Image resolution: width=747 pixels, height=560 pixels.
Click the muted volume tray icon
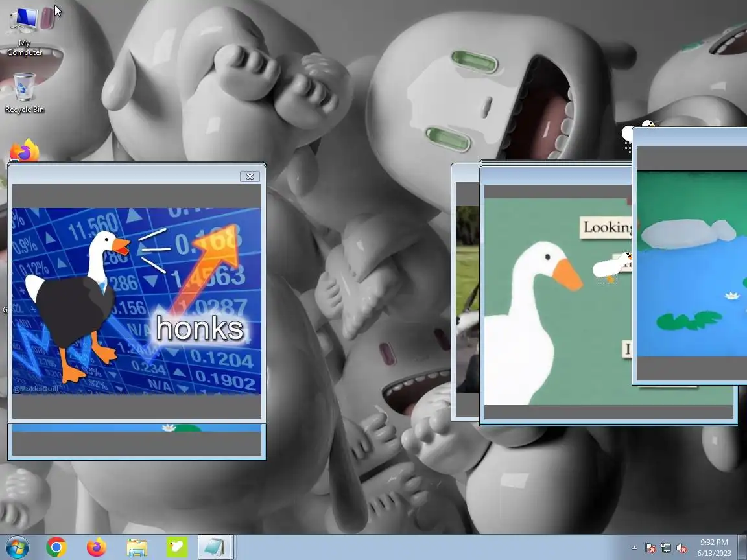coord(682,548)
